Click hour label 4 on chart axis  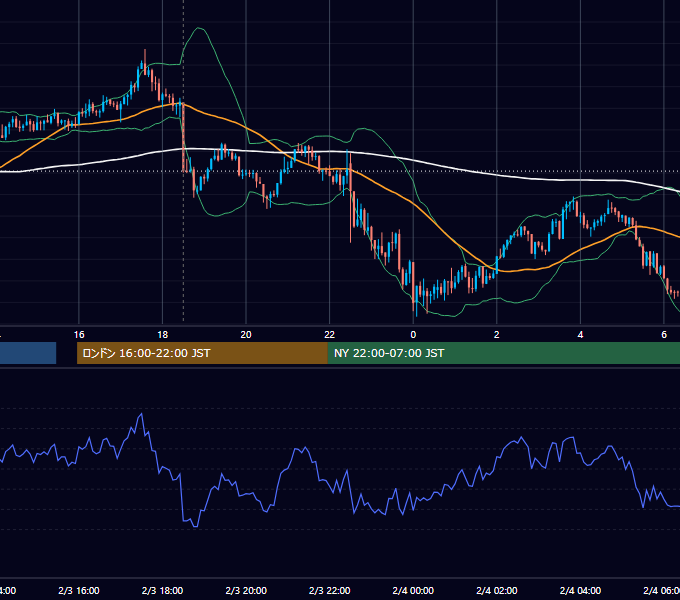coord(580,335)
